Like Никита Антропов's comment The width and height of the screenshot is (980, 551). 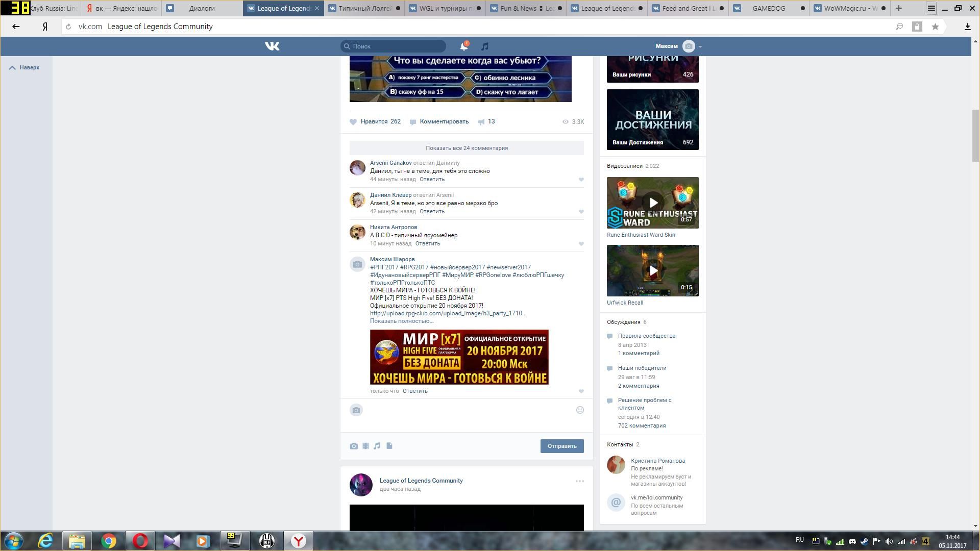click(x=581, y=244)
